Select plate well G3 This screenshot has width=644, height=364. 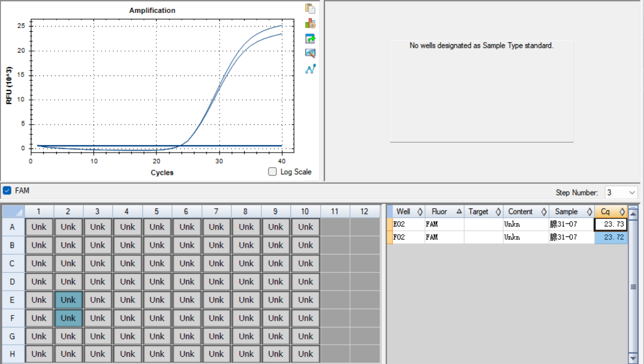tap(98, 336)
